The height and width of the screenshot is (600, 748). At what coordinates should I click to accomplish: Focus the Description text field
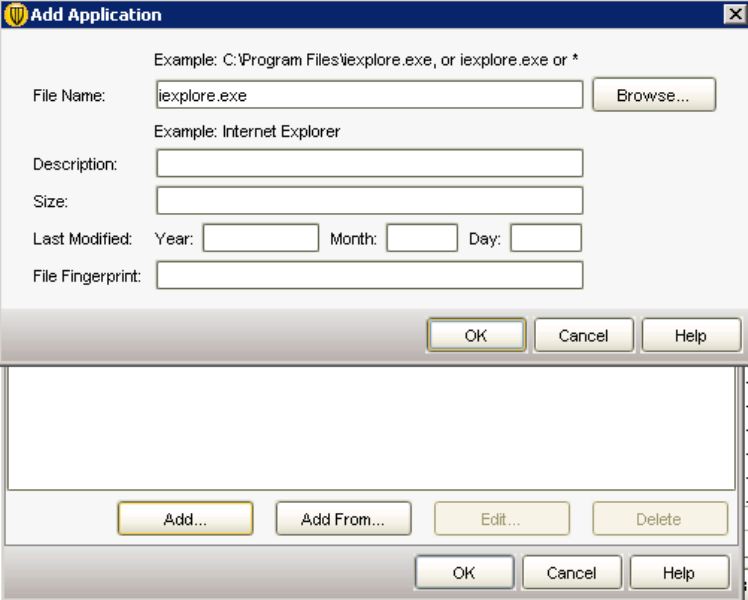point(370,163)
